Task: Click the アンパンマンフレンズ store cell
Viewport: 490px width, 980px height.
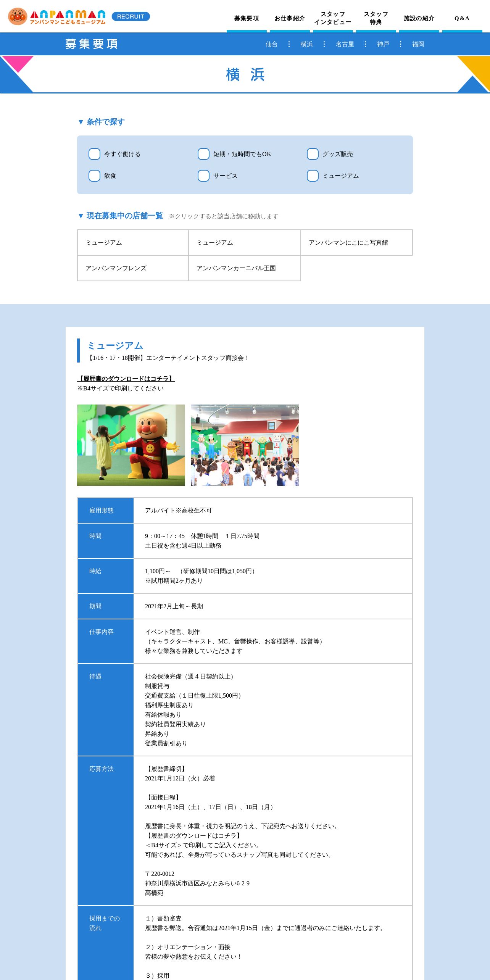Action: pos(133,268)
